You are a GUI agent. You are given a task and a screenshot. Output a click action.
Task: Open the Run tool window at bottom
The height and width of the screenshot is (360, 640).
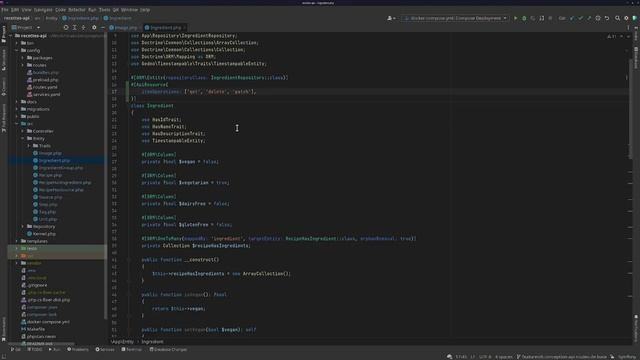[54, 349]
